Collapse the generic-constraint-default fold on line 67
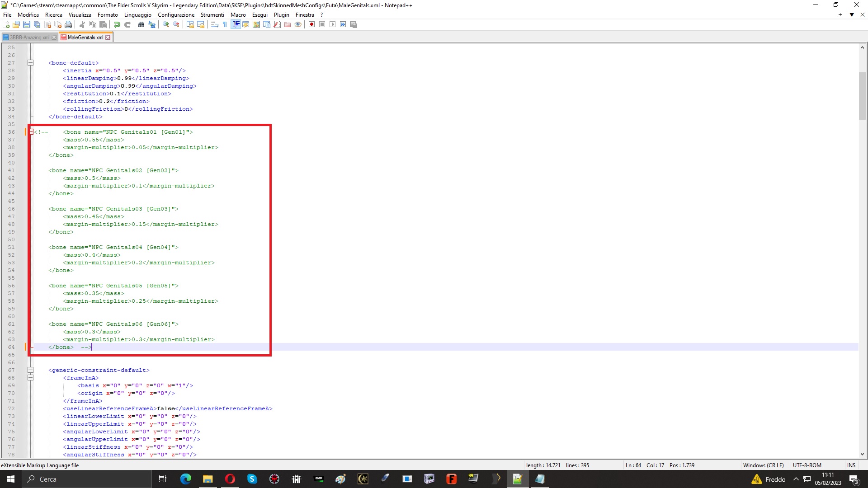Viewport: 868px width, 488px height. coord(30,370)
